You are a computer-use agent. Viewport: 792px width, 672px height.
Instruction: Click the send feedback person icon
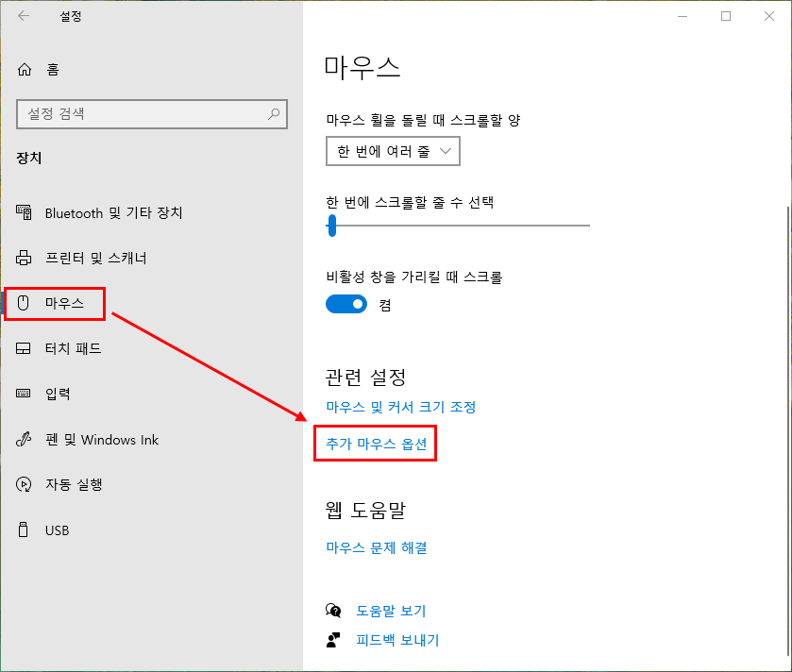(333, 640)
